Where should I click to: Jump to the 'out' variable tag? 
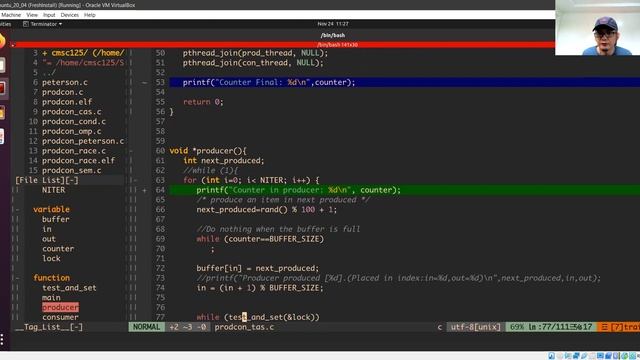coord(49,239)
